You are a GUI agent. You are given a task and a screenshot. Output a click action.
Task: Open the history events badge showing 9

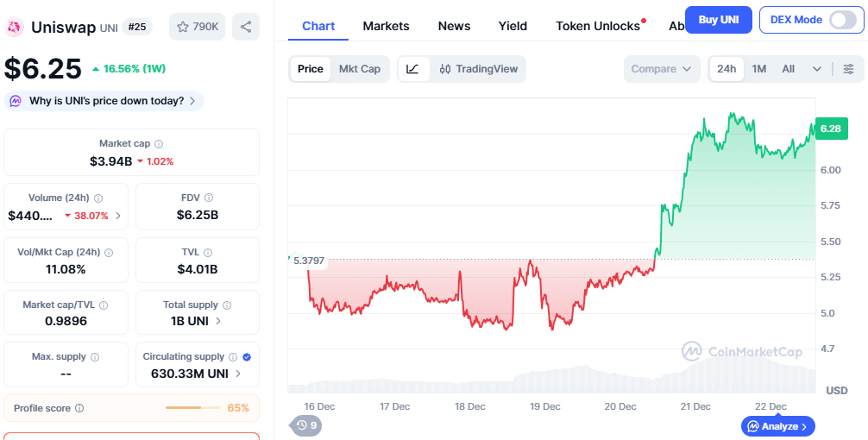point(306,425)
